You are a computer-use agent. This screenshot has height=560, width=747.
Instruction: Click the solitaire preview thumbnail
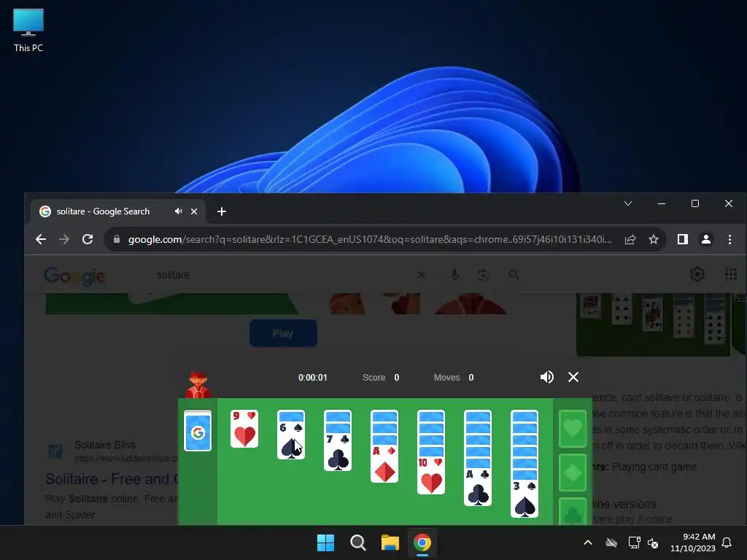[654, 324]
